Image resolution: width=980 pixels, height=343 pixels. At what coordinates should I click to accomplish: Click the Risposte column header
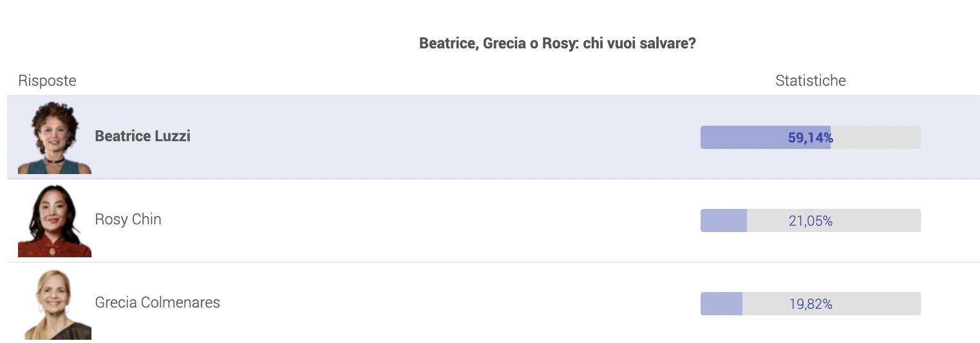[47, 81]
